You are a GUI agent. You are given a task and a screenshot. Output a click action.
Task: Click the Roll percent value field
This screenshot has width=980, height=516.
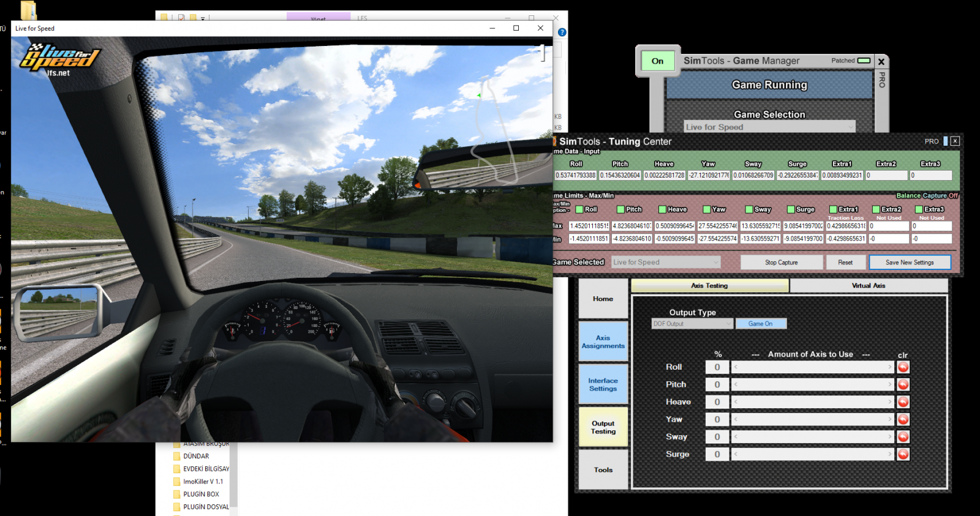coord(717,367)
